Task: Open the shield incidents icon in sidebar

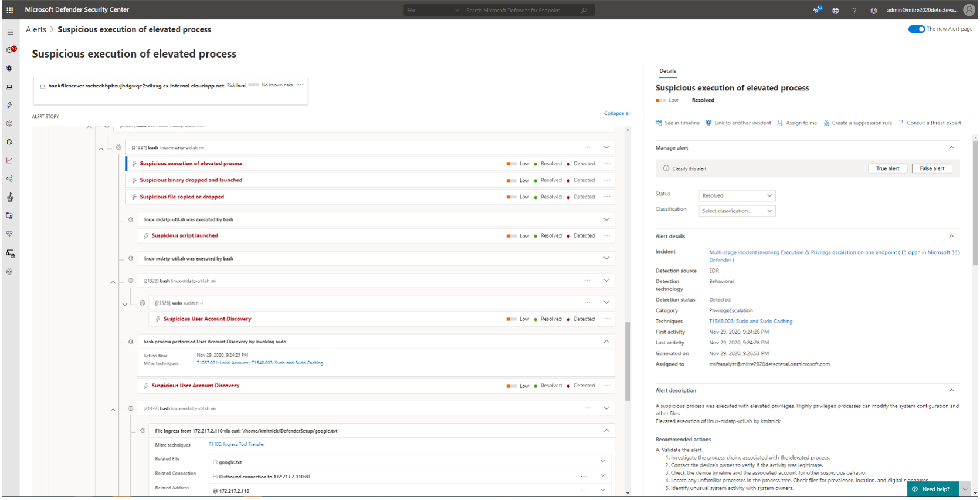Action: [9, 68]
